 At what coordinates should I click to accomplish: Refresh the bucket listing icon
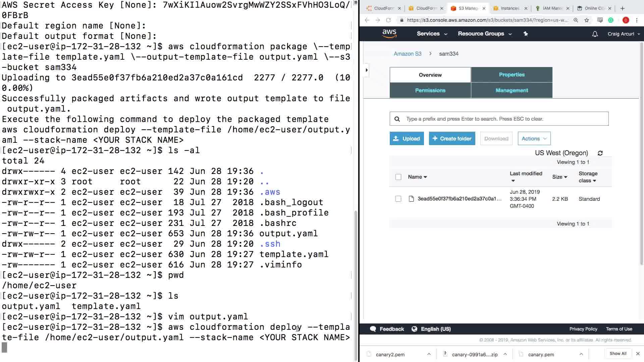(x=600, y=153)
